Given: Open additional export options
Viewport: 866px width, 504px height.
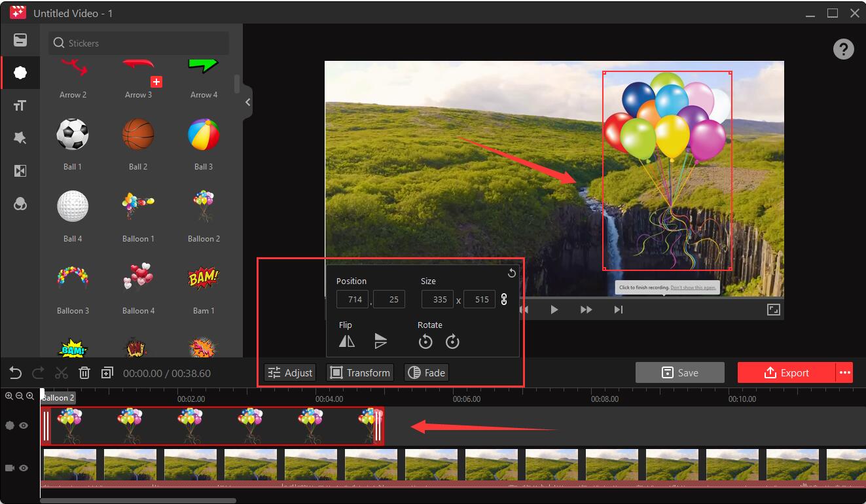Looking at the screenshot, I should coord(846,372).
